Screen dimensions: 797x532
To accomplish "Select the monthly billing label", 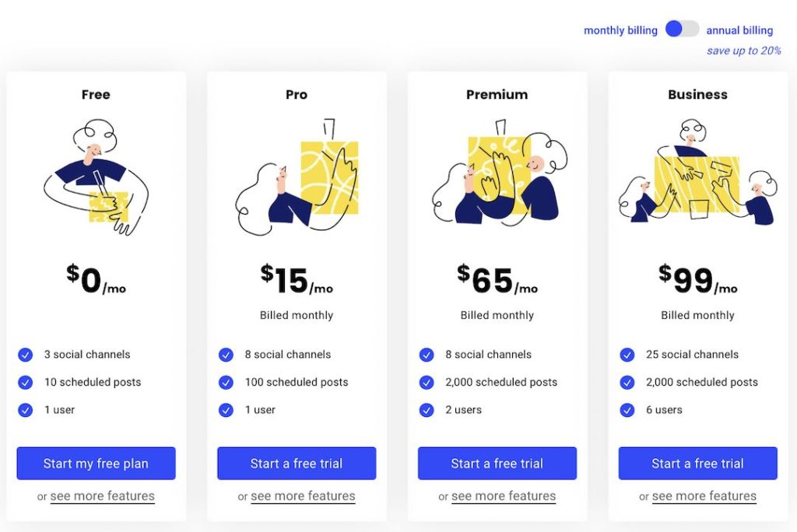I will [x=620, y=30].
